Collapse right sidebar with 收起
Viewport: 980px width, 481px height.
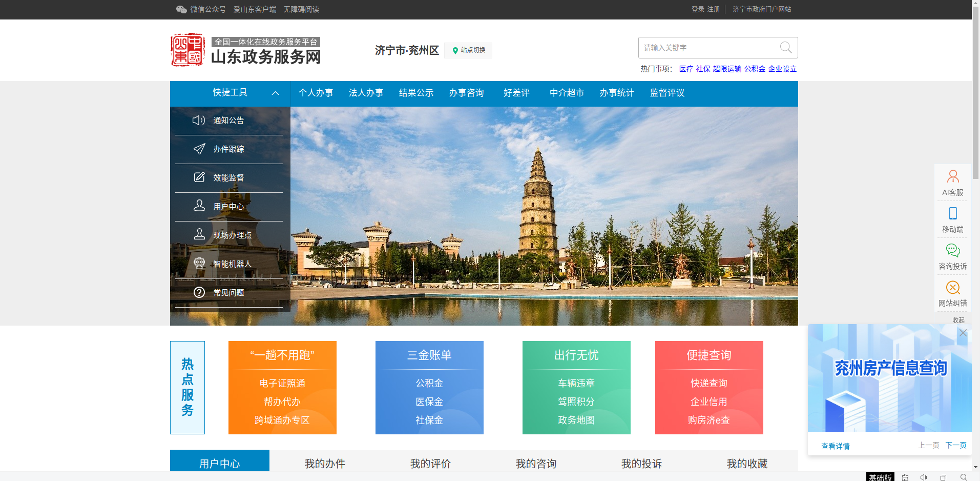958,320
